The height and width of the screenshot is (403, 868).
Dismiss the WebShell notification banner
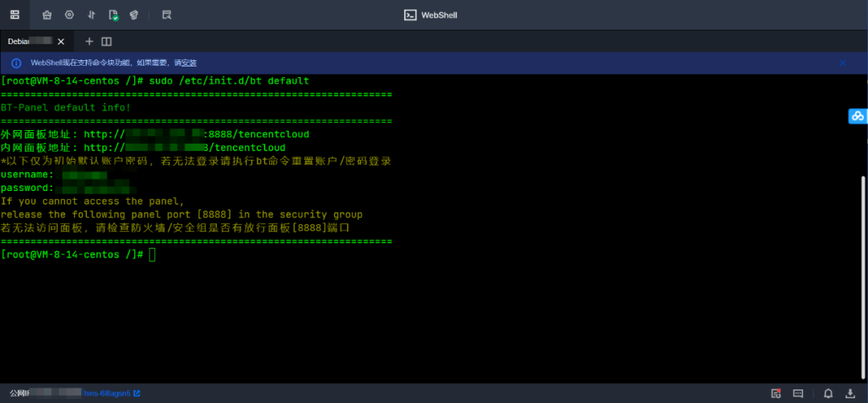(x=842, y=63)
